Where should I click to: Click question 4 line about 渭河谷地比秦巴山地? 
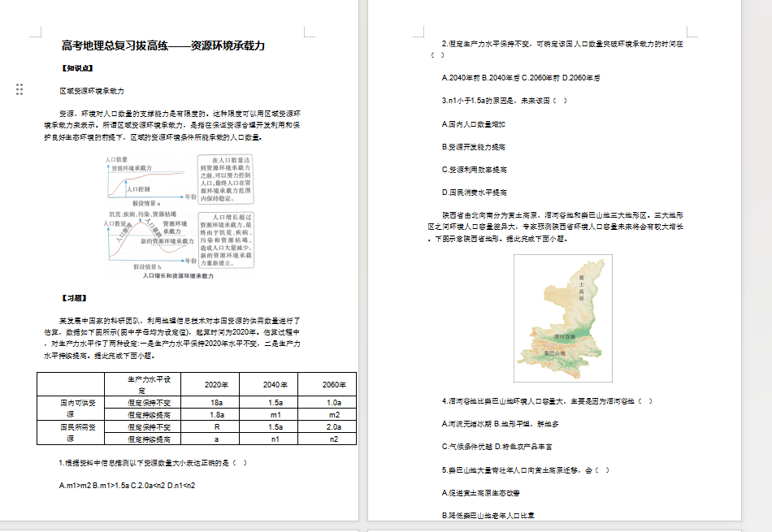coord(547,401)
